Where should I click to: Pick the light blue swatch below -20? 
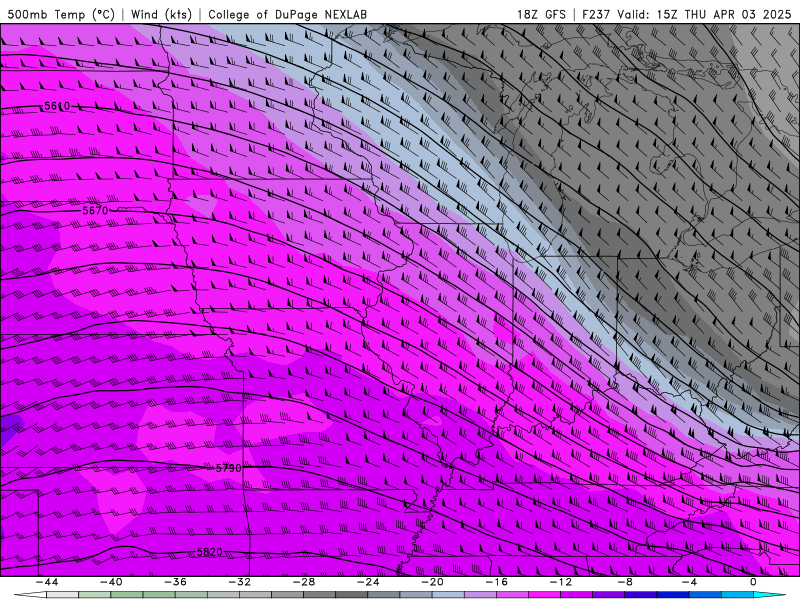[448, 595]
